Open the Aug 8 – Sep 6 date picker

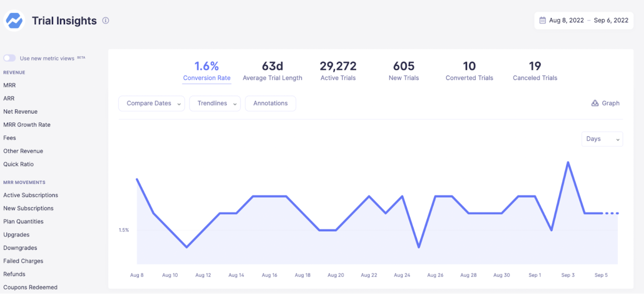[x=588, y=20]
